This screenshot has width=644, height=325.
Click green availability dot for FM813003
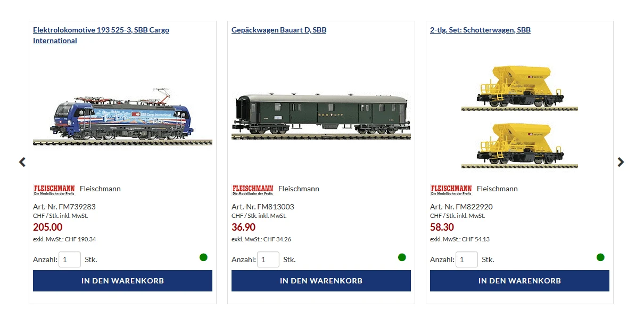pyautogui.click(x=402, y=257)
